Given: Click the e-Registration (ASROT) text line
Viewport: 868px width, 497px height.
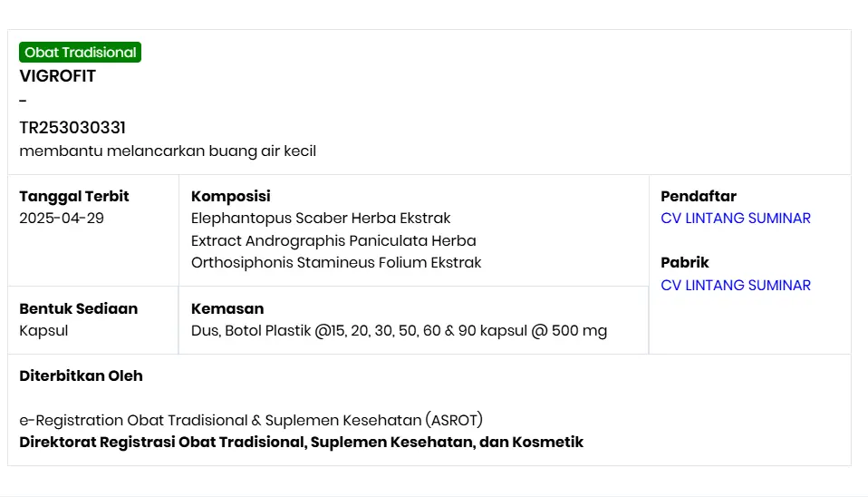Looking at the screenshot, I should coord(251,421).
